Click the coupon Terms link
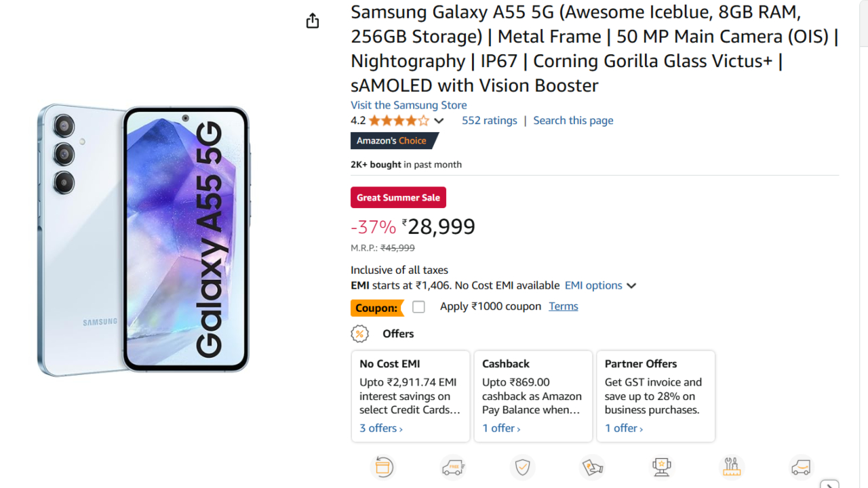868x488 pixels. click(563, 306)
